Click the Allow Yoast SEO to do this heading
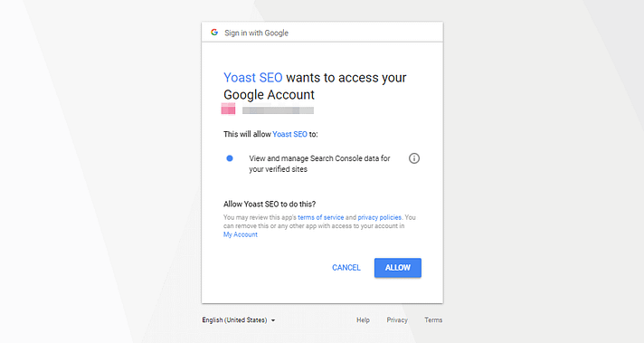The image size is (644, 343). pos(270,205)
